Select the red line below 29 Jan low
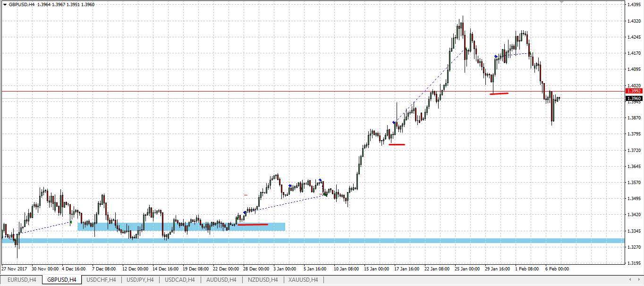Image resolution: width=644 pixels, height=286 pixels. click(x=499, y=93)
